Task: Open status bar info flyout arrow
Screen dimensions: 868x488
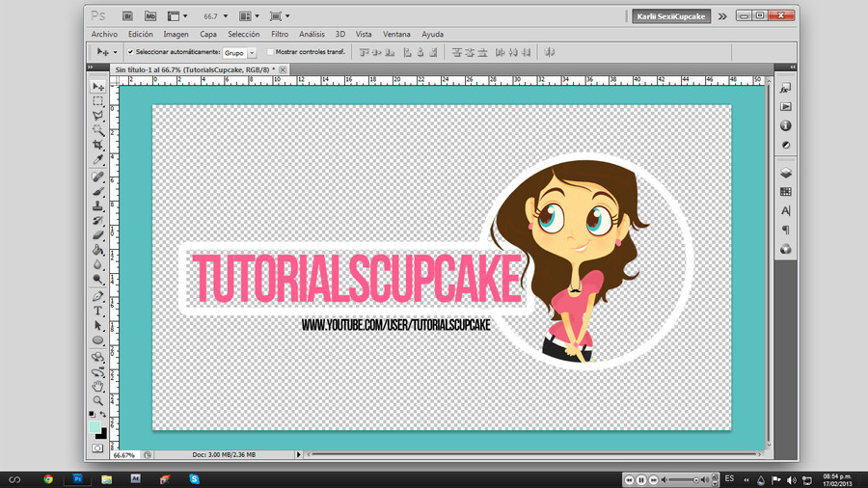Action: 298,455
